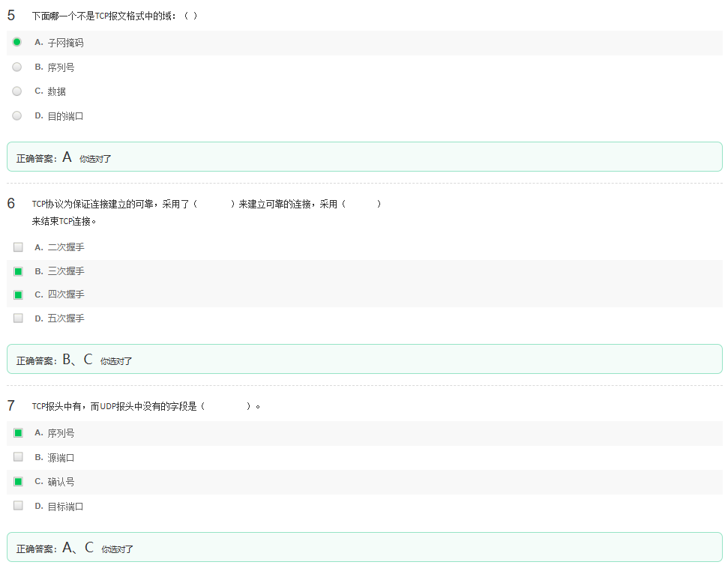Toggle the 确认号 checkbox

tap(18, 482)
